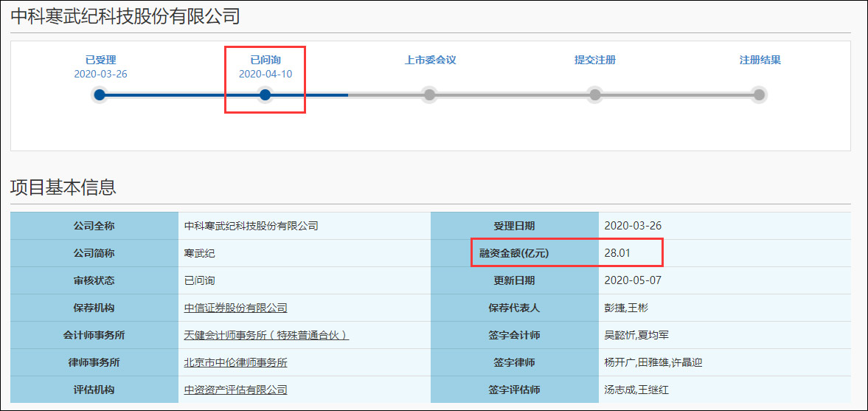Screen dimensions: 868x411
Task: Click the 已受理 stage marker dot
Action: click(x=100, y=94)
